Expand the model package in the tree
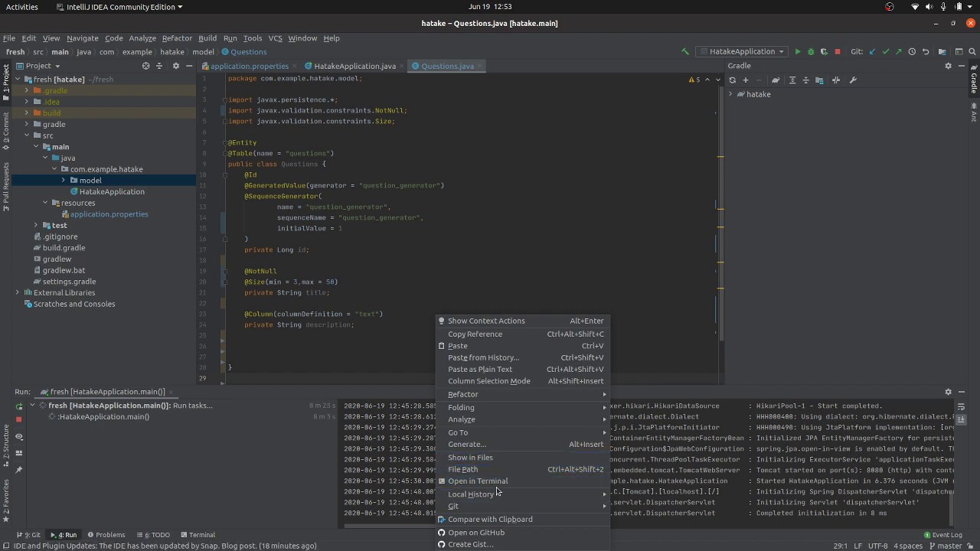 pos(64,181)
